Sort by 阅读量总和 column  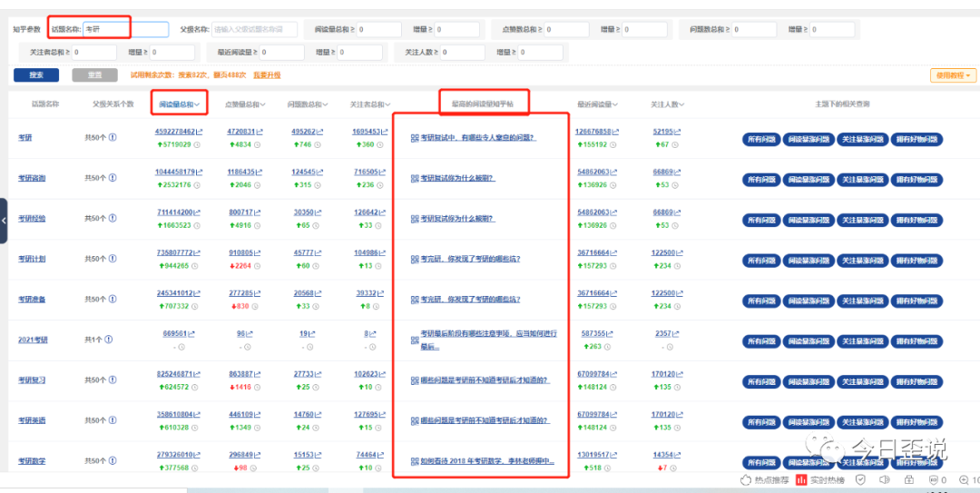tap(180, 104)
